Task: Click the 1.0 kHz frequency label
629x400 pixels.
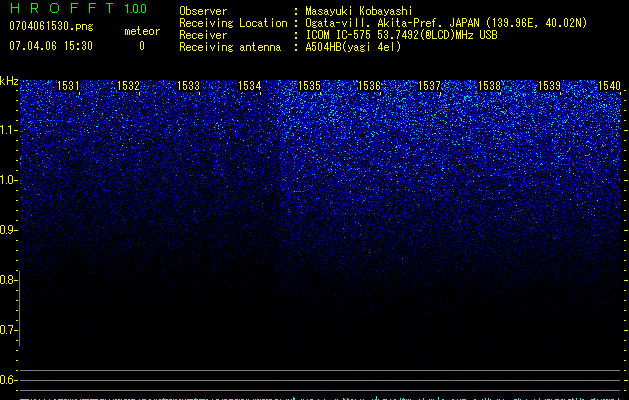Action: (8, 180)
